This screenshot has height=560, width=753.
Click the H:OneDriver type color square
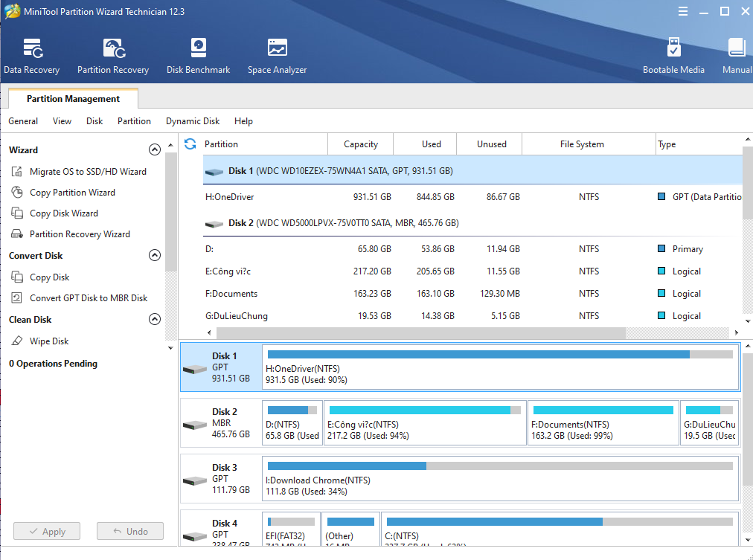661,196
